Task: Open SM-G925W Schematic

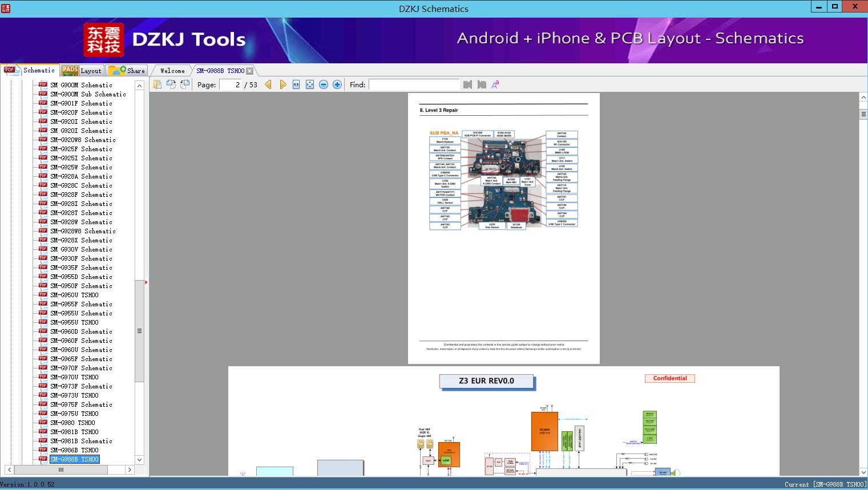Action: 81,167
